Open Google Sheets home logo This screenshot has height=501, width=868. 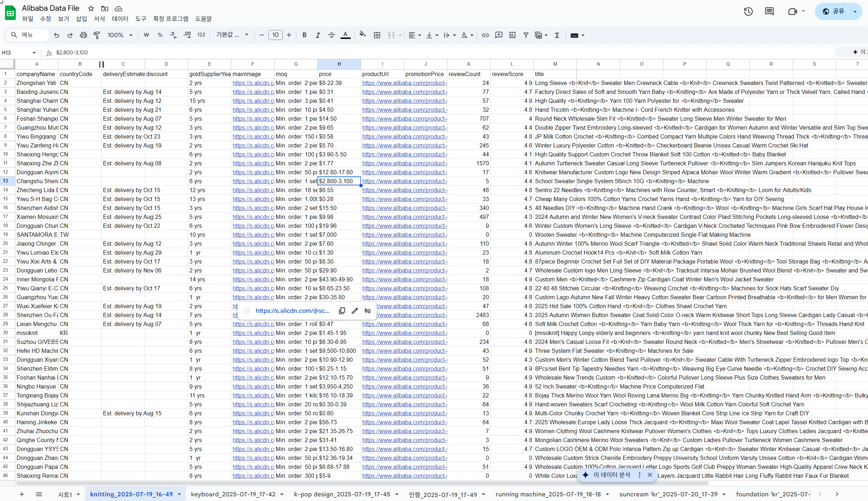click(10, 13)
